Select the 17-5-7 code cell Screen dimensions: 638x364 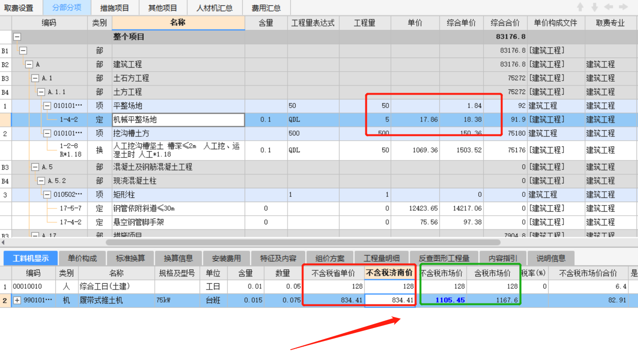pos(50,208)
